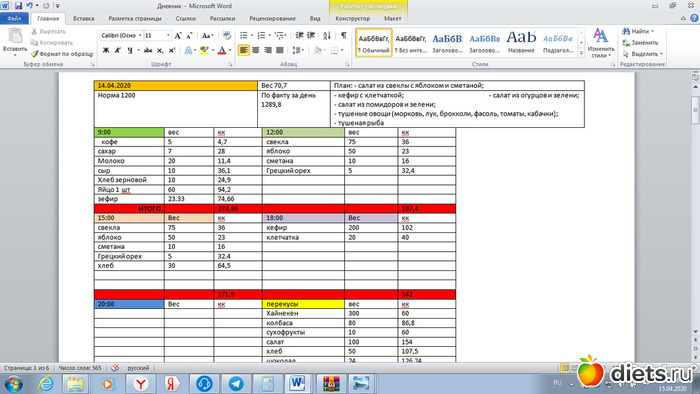Toggle Italic (К) formatting
This screenshot has width=700, height=394.
click(117, 50)
